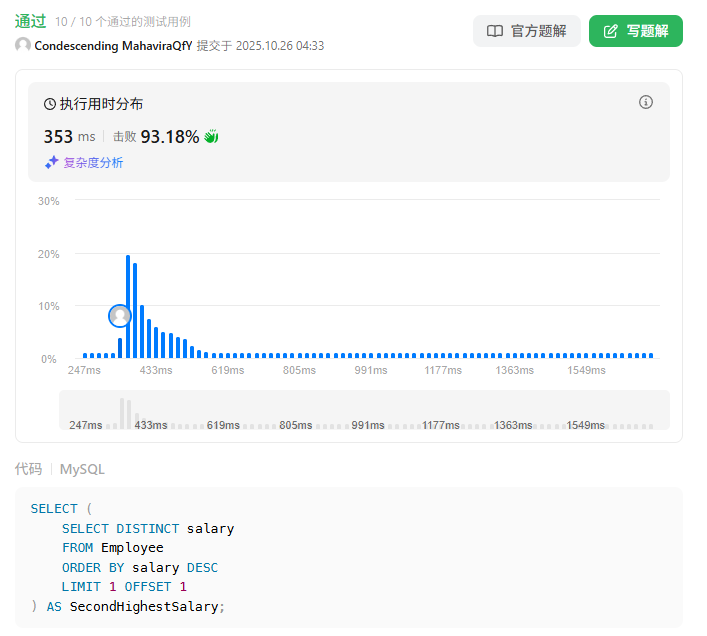Click the 执行用时分布 section title

(101, 104)
